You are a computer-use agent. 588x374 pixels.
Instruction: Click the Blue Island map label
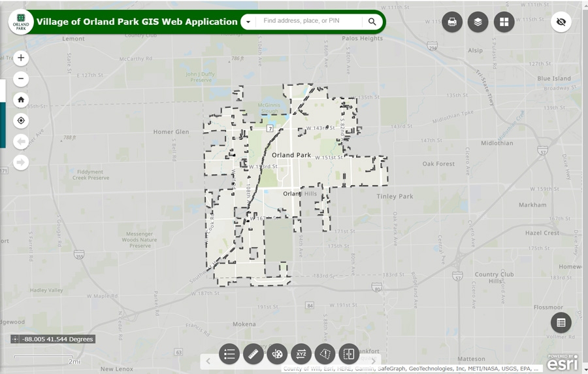click(x=554, y=78)
